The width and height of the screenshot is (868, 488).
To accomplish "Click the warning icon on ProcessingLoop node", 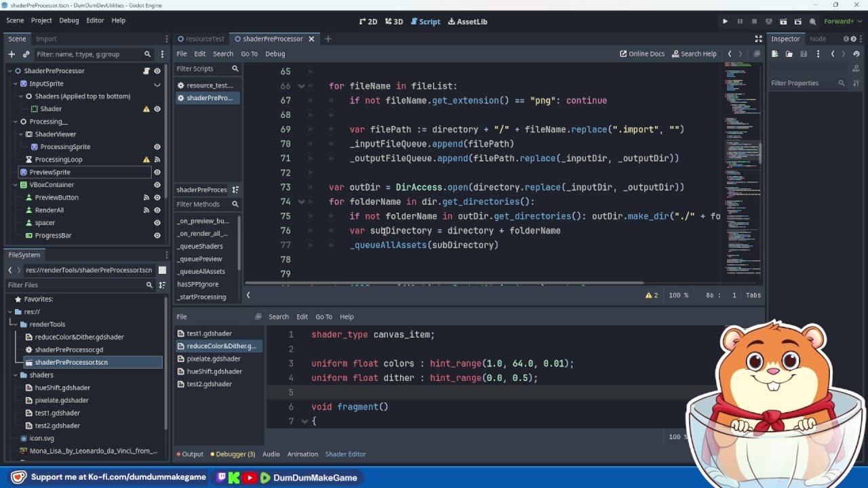I will click(146, 160).
